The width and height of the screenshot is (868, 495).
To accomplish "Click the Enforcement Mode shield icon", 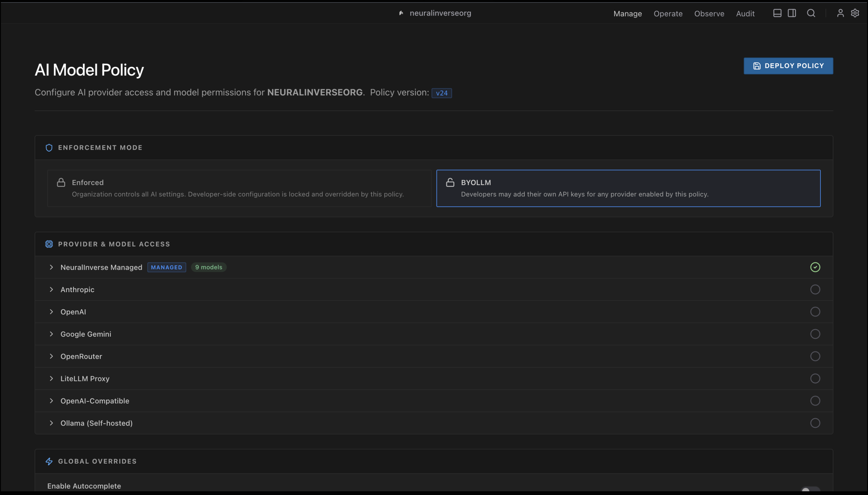I will (x=49, y=147).
